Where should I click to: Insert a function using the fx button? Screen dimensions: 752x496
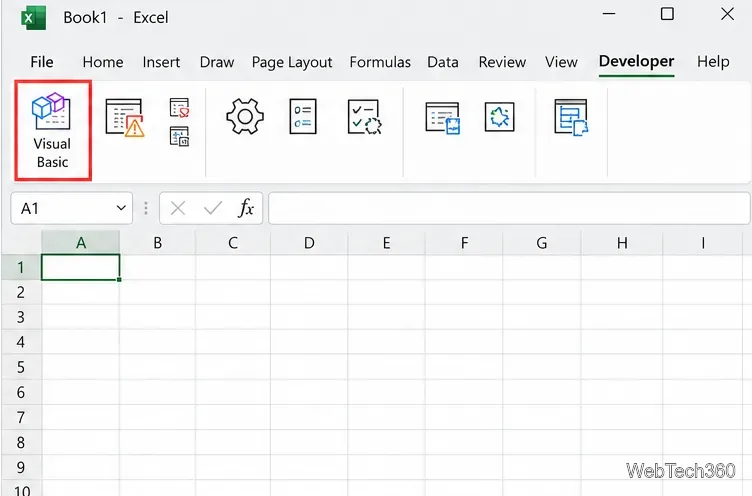[246, 208]
